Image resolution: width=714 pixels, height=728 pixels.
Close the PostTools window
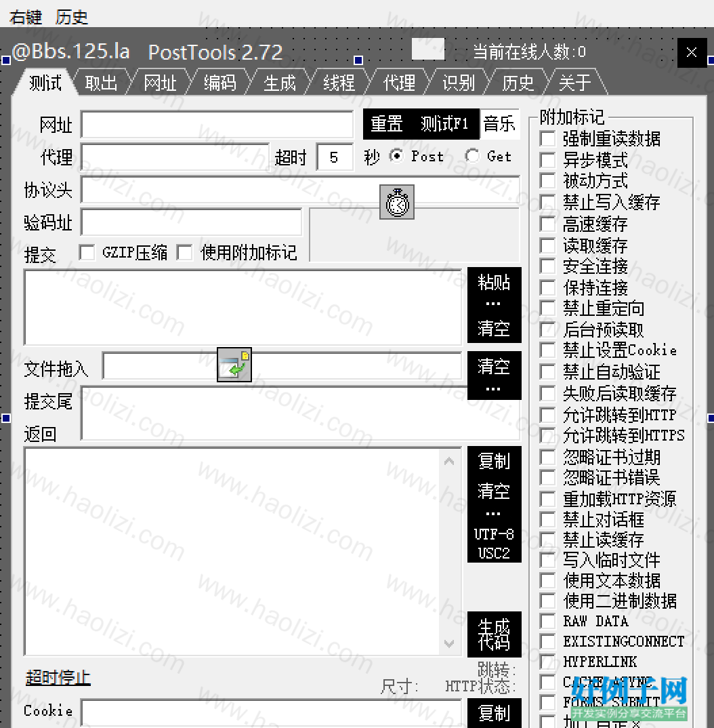pyautogui.click(x=692, y=52)
